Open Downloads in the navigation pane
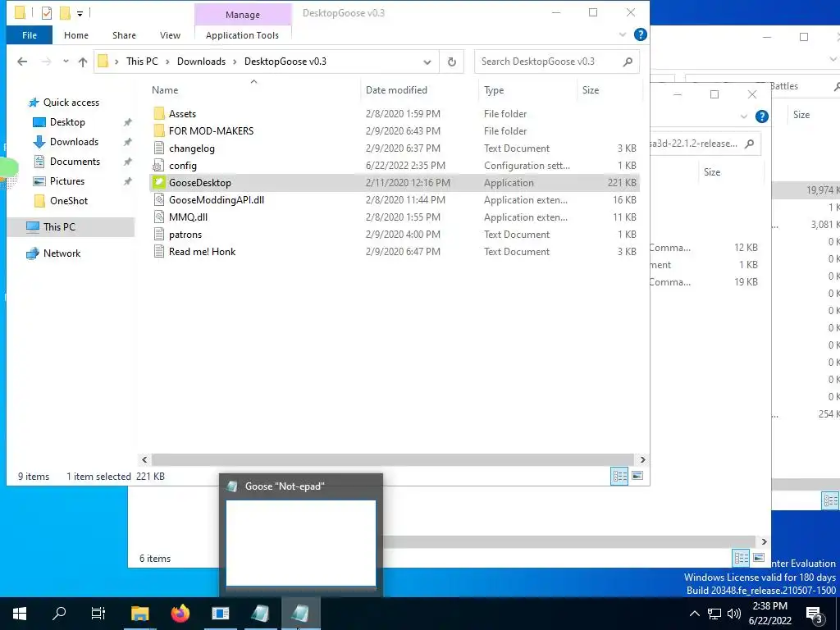The height and width of the screenshot is (630, 840). tap(74, 142)
